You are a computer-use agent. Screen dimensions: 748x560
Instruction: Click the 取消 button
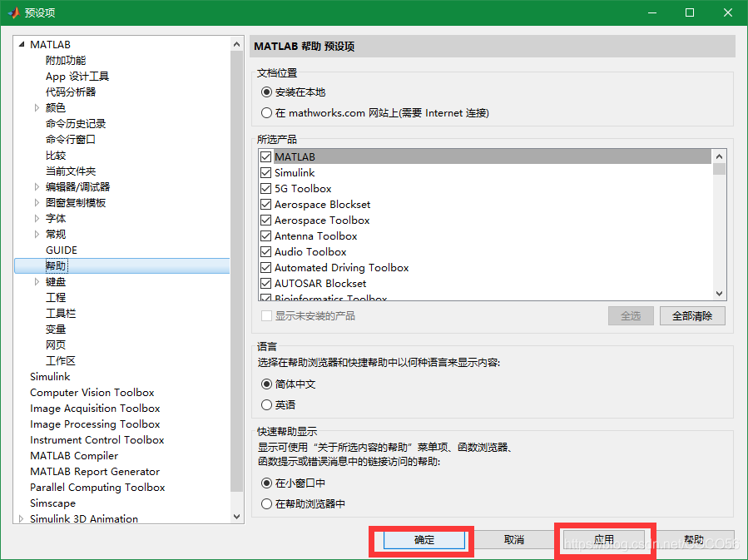[x=513, y=540]
